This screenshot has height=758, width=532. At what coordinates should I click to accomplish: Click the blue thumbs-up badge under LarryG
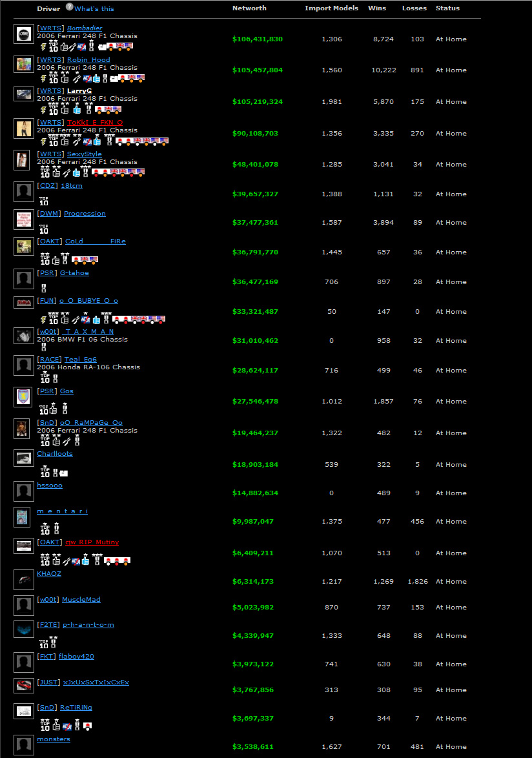tap(75, 110)
